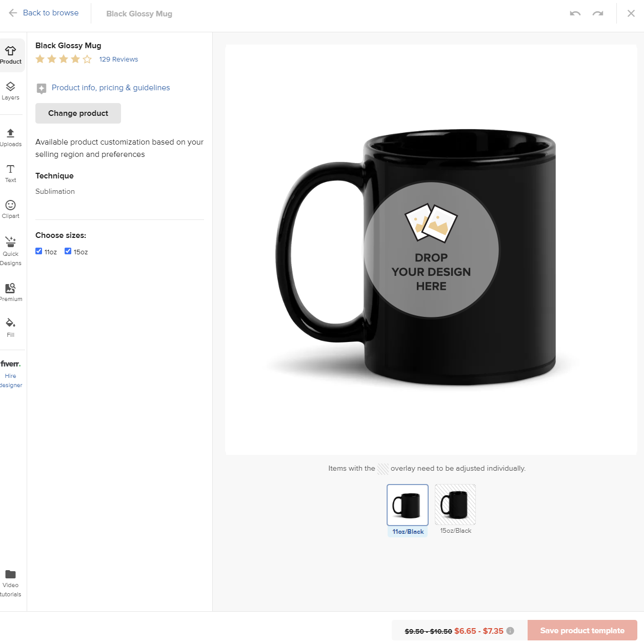Click the back arrow icon
The height and width of the screenshot is (644, 644).
point(13,13)
